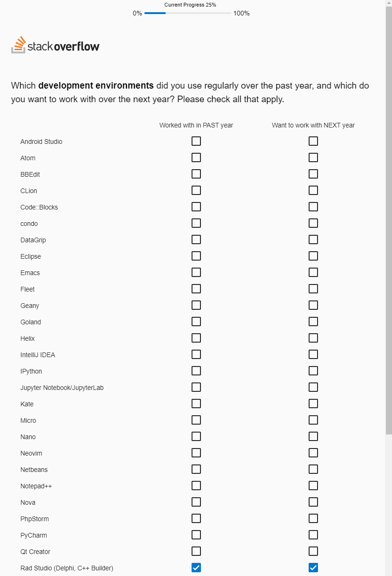Check CLion under NEXT year

pyautogui.click(x=313, y=190)
